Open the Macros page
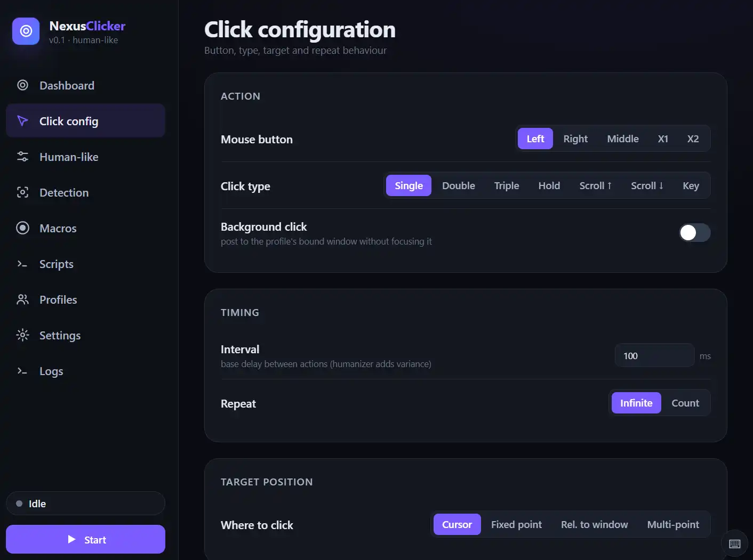753x560 pixels. click(85, 228)
